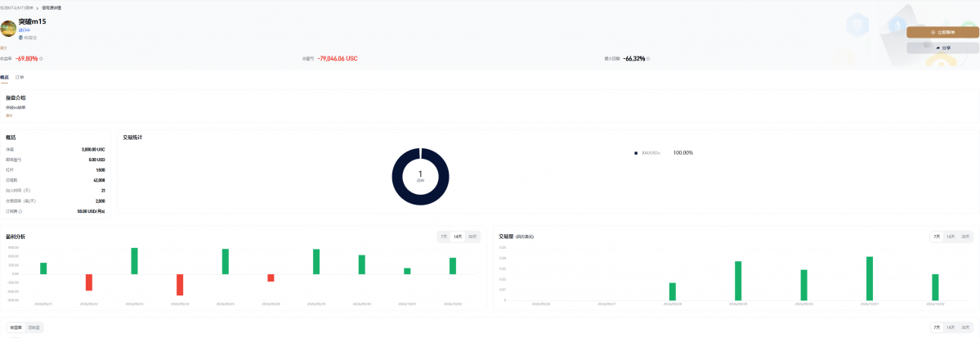
Task: Click the 进行中 status label
Action: pyautogui.click(x=24, y=30)
